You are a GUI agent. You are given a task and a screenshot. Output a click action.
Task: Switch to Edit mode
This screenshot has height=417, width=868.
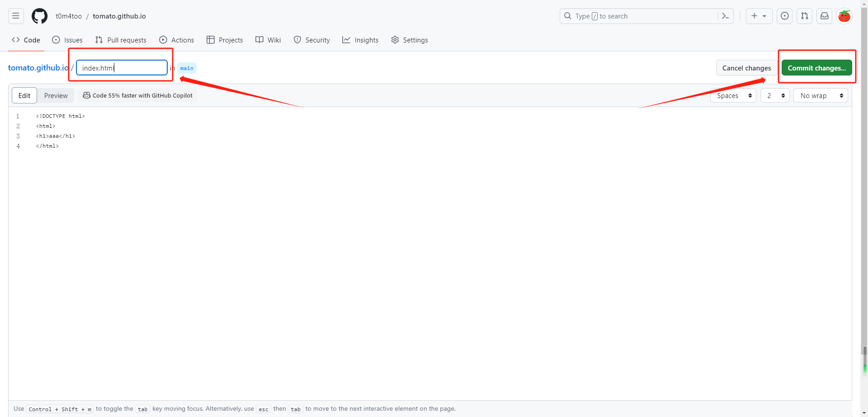[x=24, y=95]
